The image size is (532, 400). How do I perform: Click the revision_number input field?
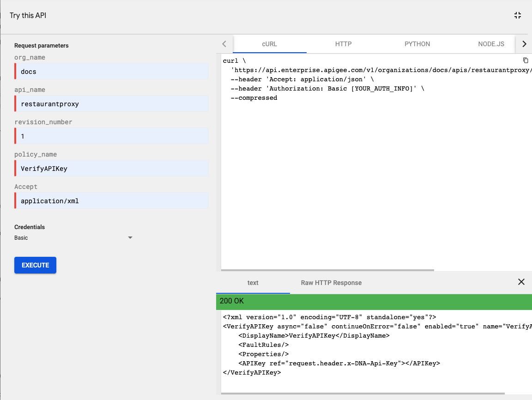coord(112,136)
